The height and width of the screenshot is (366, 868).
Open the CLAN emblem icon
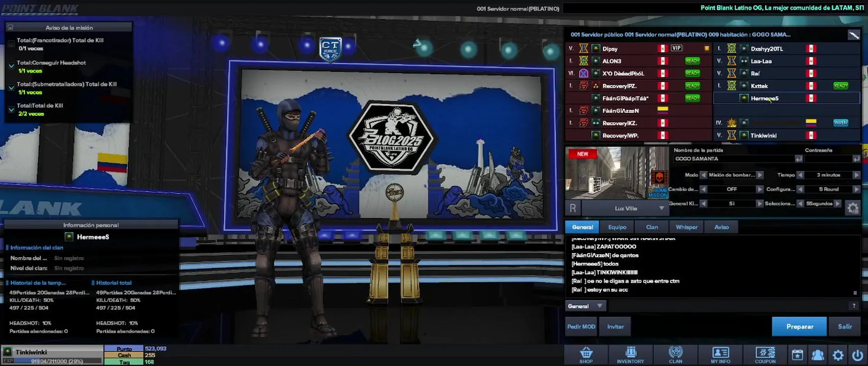(675, 354)
